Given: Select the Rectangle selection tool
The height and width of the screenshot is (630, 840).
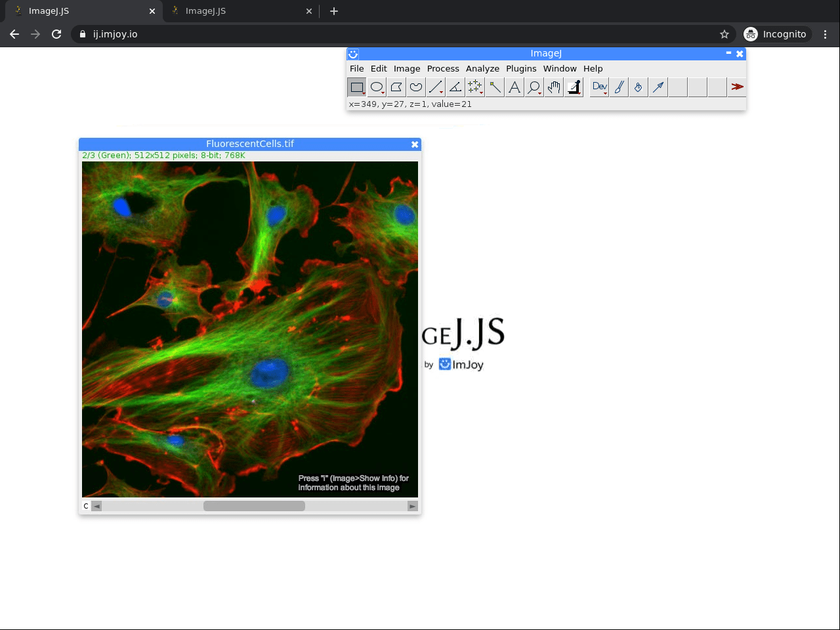Looking at the screenshot, I should [x=356, y=87].
